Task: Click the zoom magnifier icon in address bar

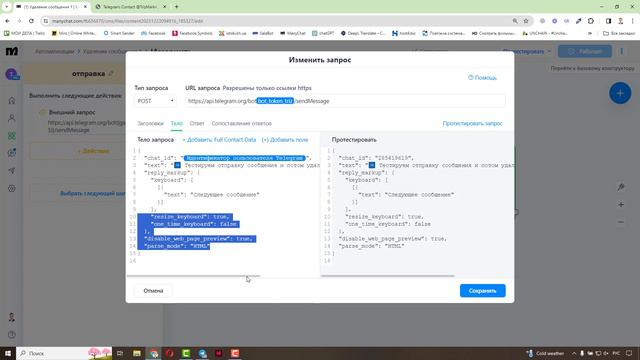Action: pos(515,21)
